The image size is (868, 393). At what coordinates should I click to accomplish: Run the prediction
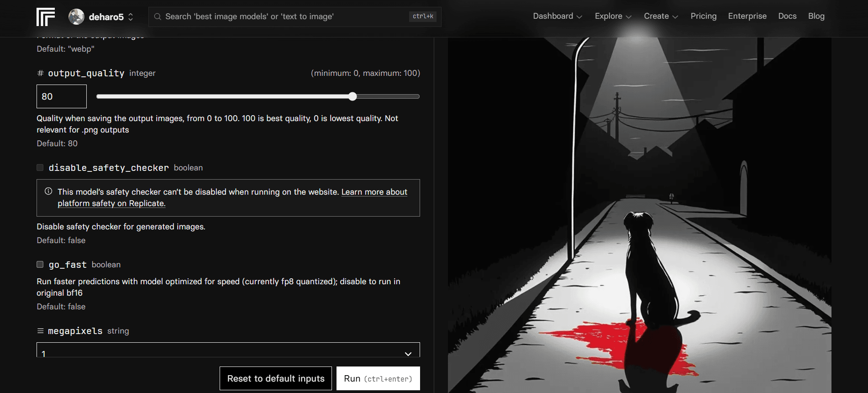(378, 378)
